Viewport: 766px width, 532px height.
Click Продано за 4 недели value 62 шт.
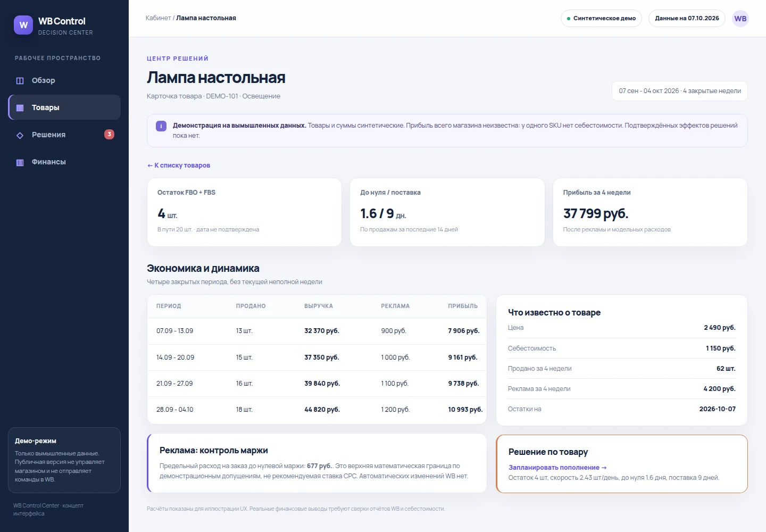coord(726,369)
